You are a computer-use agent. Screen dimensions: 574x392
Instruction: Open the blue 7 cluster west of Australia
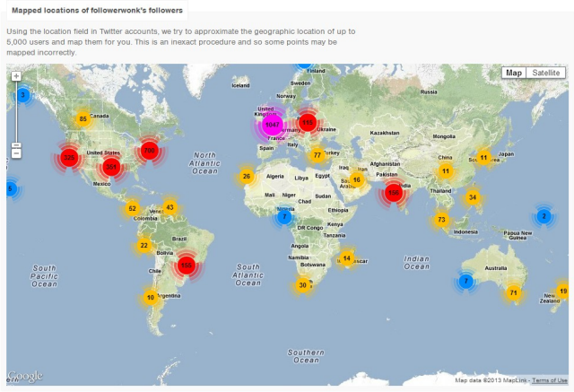466,281
